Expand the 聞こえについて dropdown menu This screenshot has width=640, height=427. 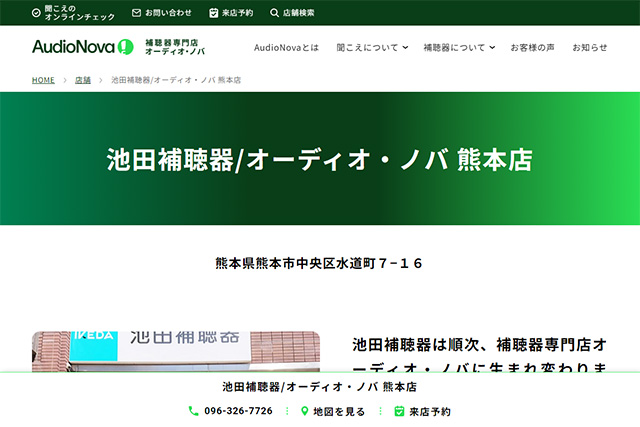[373, 47]
